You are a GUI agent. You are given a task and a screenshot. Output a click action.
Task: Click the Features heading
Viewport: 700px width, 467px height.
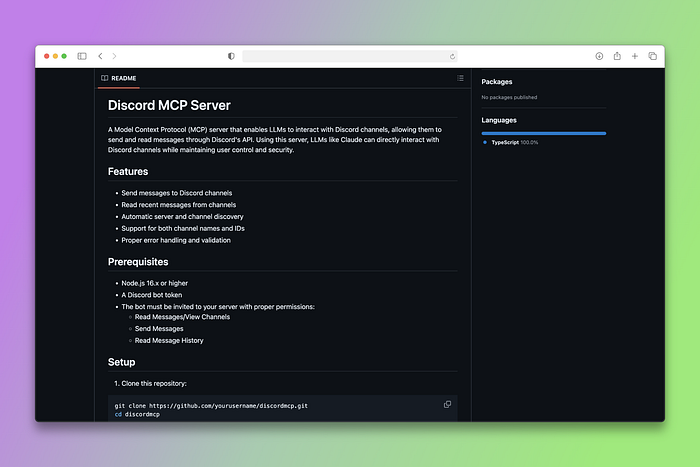128,171
